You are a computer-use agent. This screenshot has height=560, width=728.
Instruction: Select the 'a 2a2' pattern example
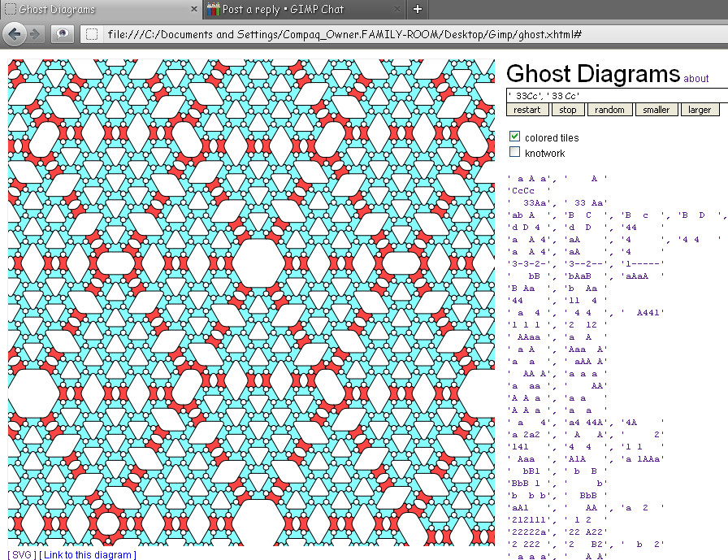[586, 434]
